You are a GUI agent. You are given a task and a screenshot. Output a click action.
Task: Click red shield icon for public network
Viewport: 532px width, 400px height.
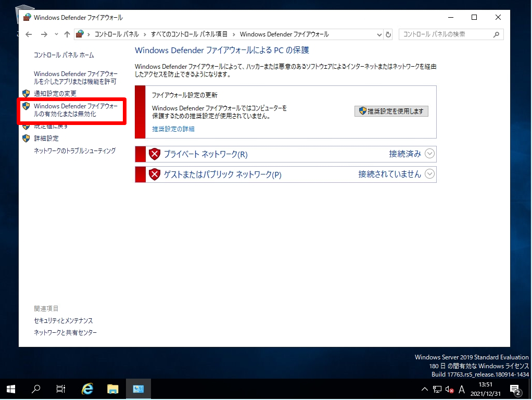coord(155,174)
